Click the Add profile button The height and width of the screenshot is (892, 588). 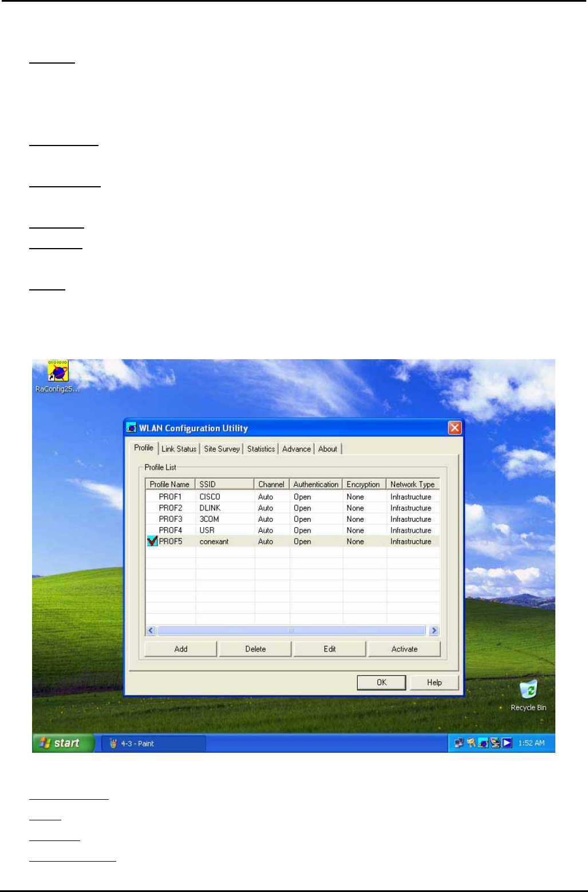point(181,649)
